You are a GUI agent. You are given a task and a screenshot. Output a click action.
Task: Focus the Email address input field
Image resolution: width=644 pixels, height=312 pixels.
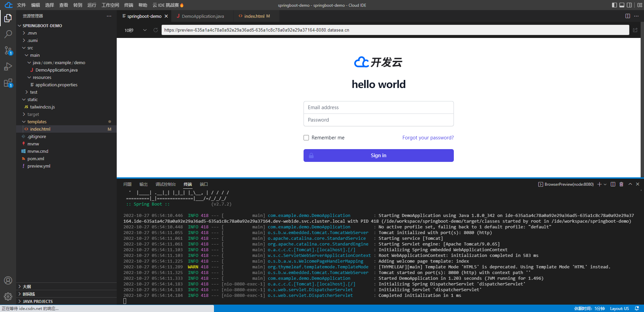[379, 107]
